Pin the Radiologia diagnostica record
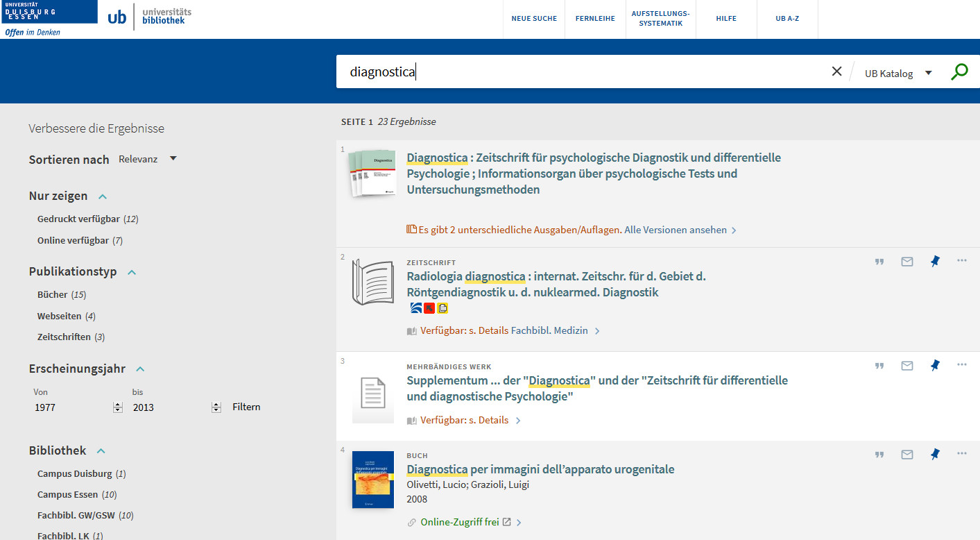Screen dimensions: 980x540 (x=934, y=262)
